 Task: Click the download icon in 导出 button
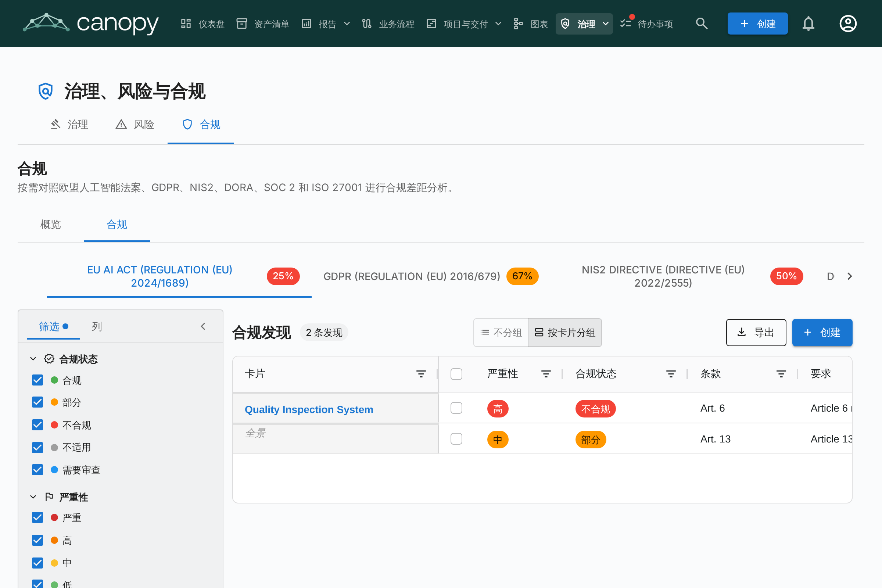[x=741, y=332]
